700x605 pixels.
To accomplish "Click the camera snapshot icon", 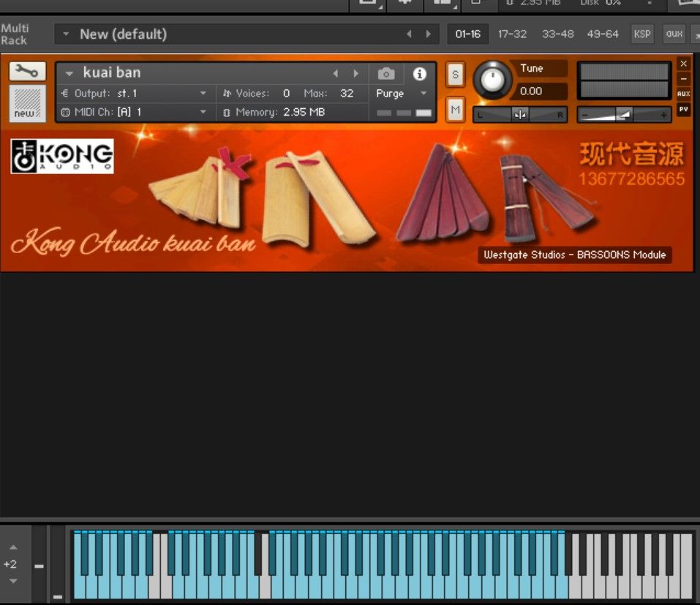I will pyautogui.click(x=386, y=74).
